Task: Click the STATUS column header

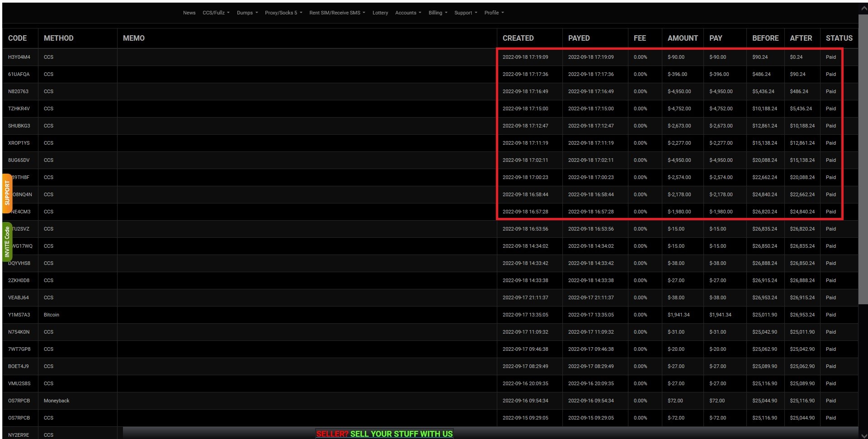Action: click(839, 38)
